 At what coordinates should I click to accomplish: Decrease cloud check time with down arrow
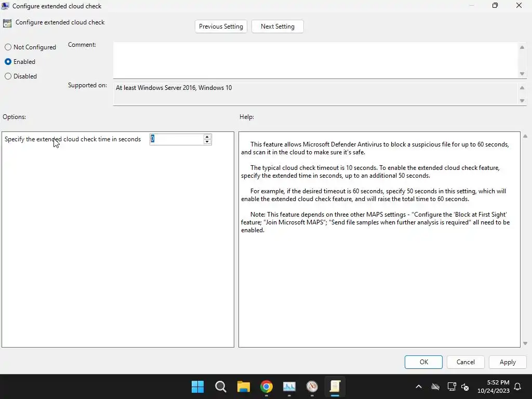pyautogui.click(x=207, y=142)
